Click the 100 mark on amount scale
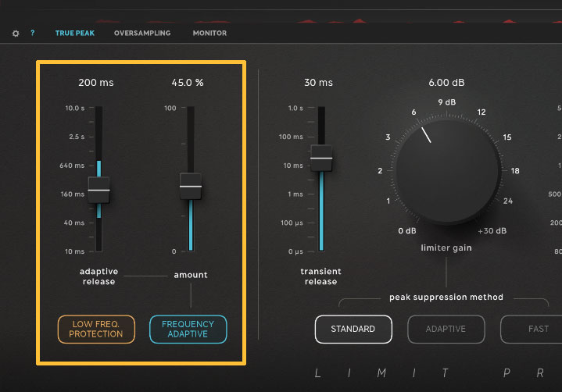Viewport: 562px width, 392px height. point(170,108)
